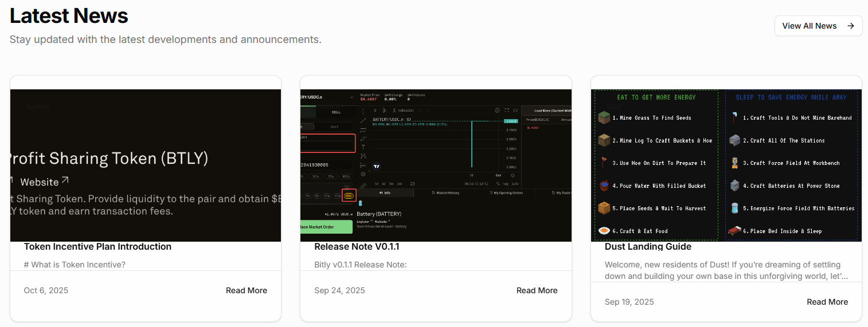
Task: Click the 'Stay updated with the latest developments' subtitle
Action: pos(166,40)
